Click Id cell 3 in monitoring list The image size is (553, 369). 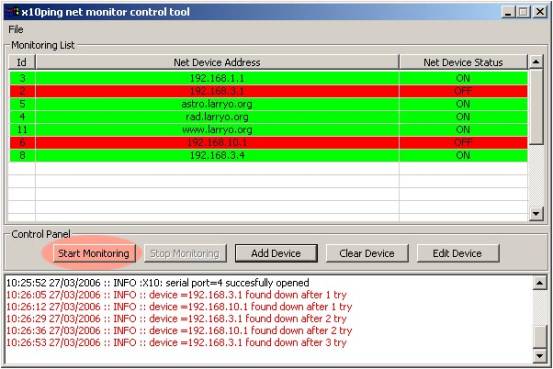(22, 78)
